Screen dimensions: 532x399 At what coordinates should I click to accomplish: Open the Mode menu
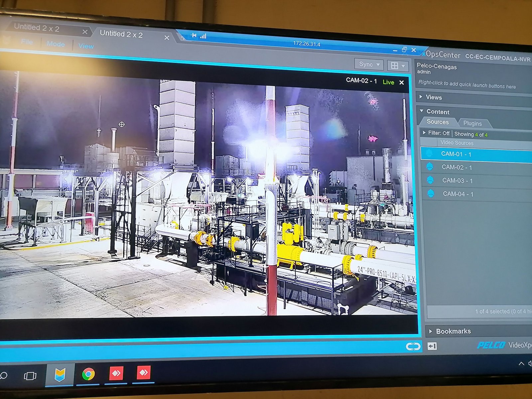56,44
